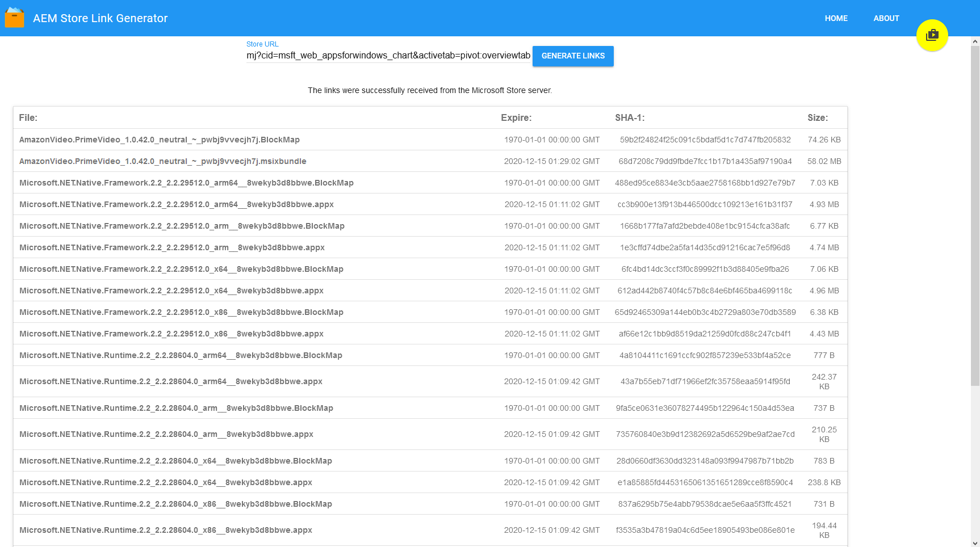The width and height of the screenshot is (980, 547).
Task: Open NET.Native.Framework arm__ BlockMap link
Action: click(182, 226)
